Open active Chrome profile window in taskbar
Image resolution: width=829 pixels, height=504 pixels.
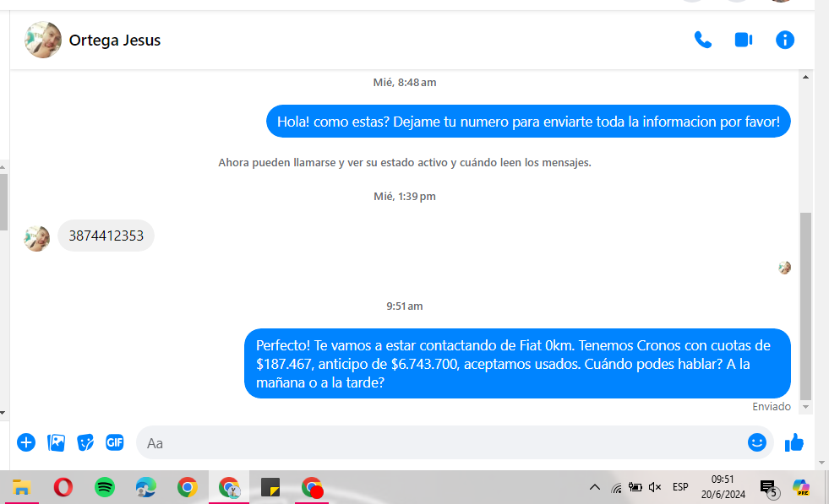229,487
